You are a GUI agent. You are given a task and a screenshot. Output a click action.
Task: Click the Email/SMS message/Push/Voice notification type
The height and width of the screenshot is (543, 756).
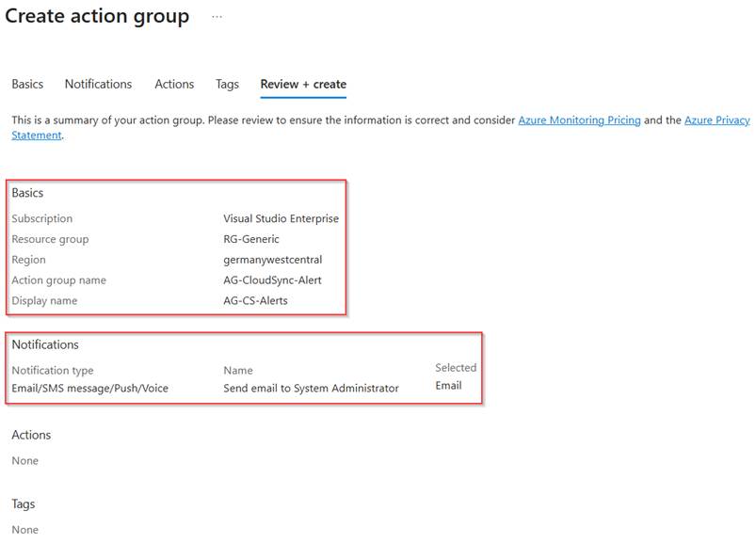coord(89,388)
